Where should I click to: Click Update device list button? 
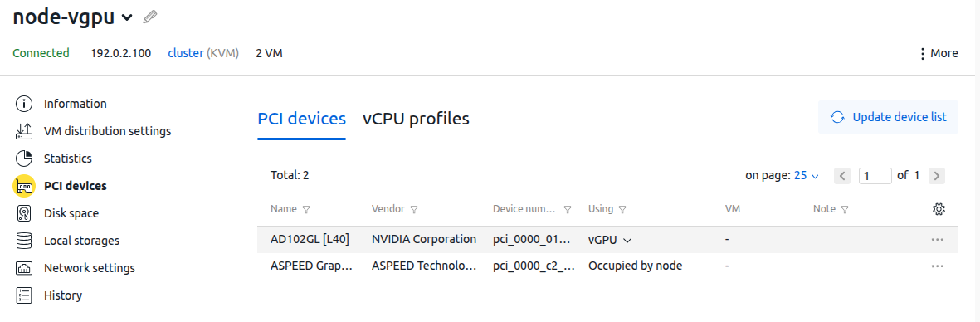click(888, 117)
